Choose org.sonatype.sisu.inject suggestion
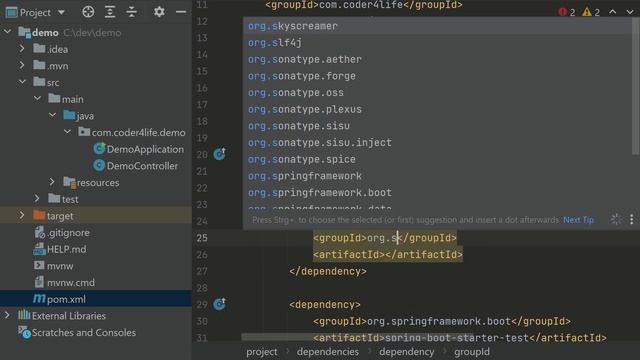 (437, 142)
